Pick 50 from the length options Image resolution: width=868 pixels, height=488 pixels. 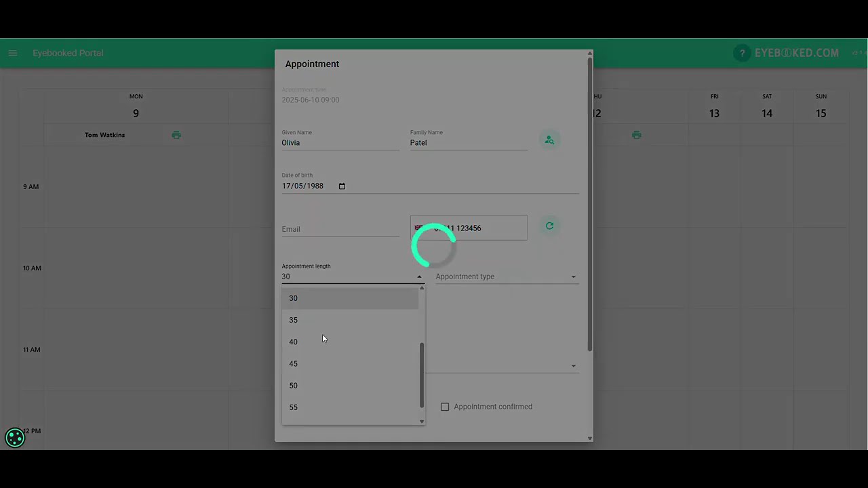click(x=350, y=386)
